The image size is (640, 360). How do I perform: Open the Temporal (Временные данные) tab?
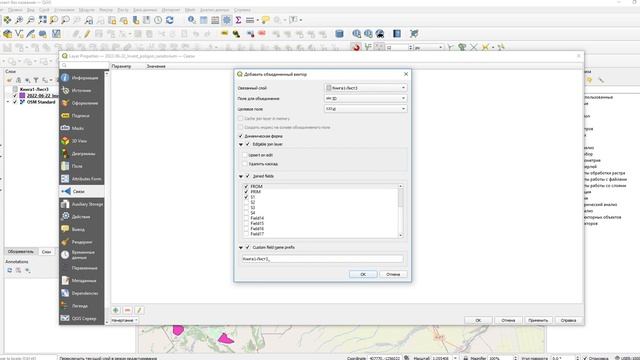[82, 255]
